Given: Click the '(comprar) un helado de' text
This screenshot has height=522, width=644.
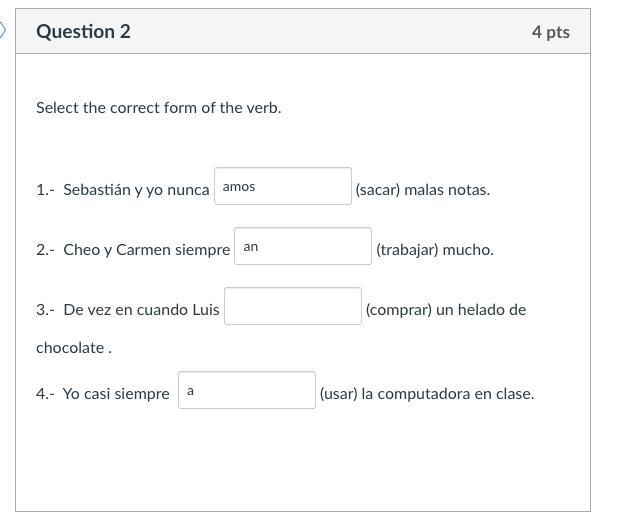Looking at the screenshot, I should pos(445,310).
